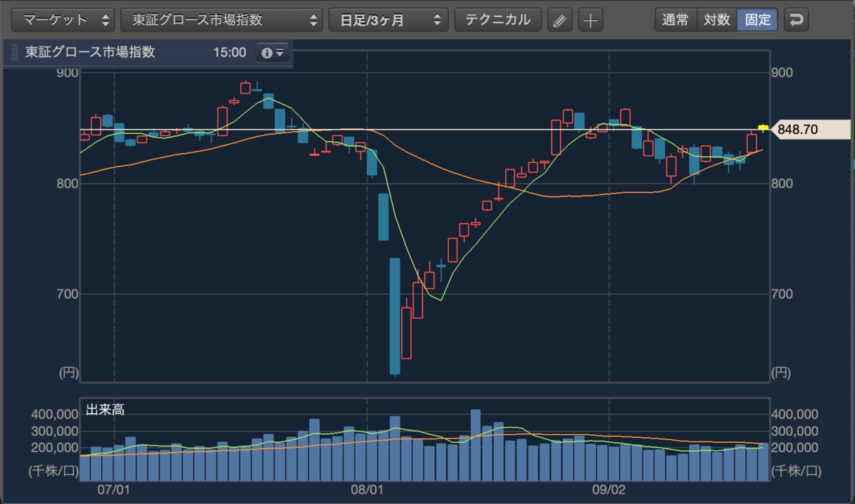
Task: Open the 東証グロース市場指数 symbol dropdown
Action: (222, 20)
